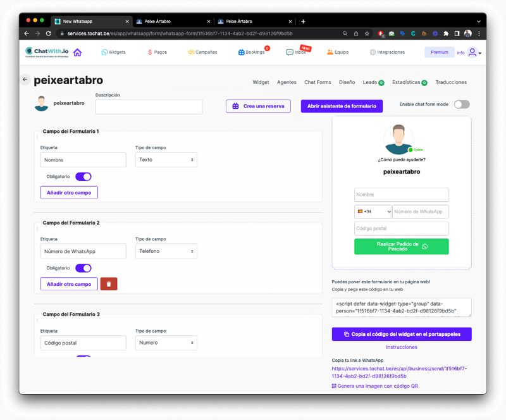Open Bookings from the top navigation
The height and width of the screenshot is (420, 506).
[252, 52]
